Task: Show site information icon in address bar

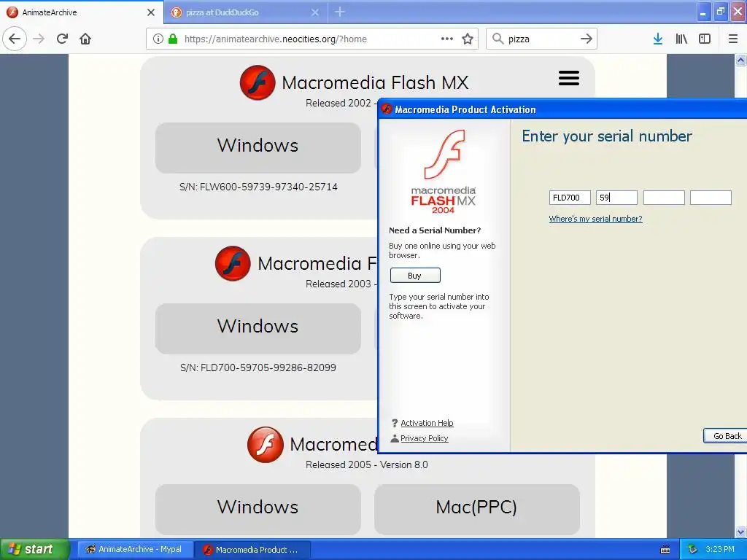Action: pyautogui.click(x=158, y=39)
